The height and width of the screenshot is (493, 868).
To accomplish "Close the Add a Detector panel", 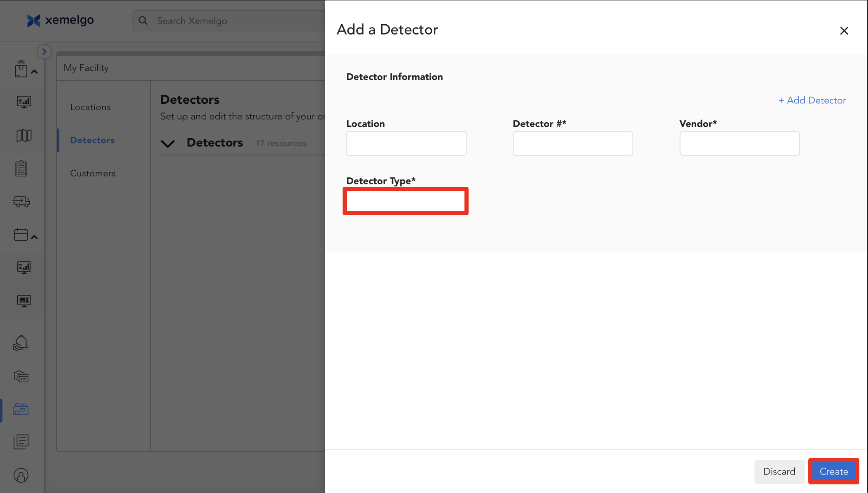I will pos(844,30).
